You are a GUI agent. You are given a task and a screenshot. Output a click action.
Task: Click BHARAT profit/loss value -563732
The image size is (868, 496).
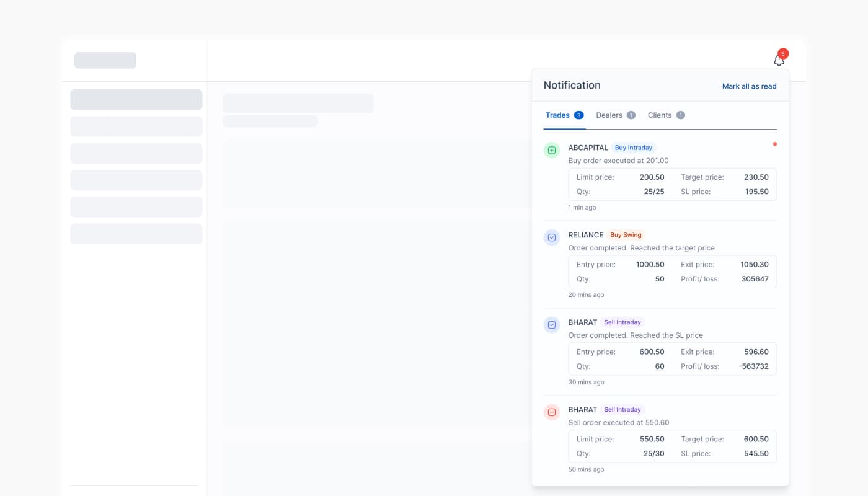(x=753, y=366)
